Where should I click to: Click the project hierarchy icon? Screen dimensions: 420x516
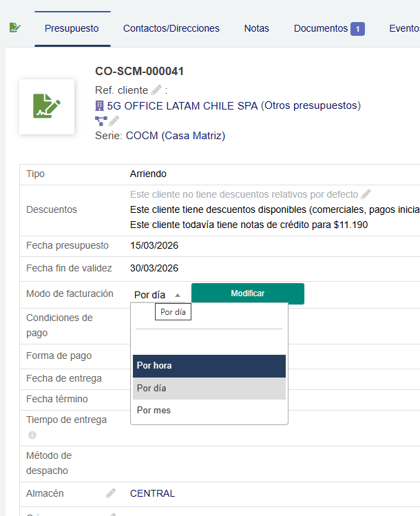click(x=101, y=121)
